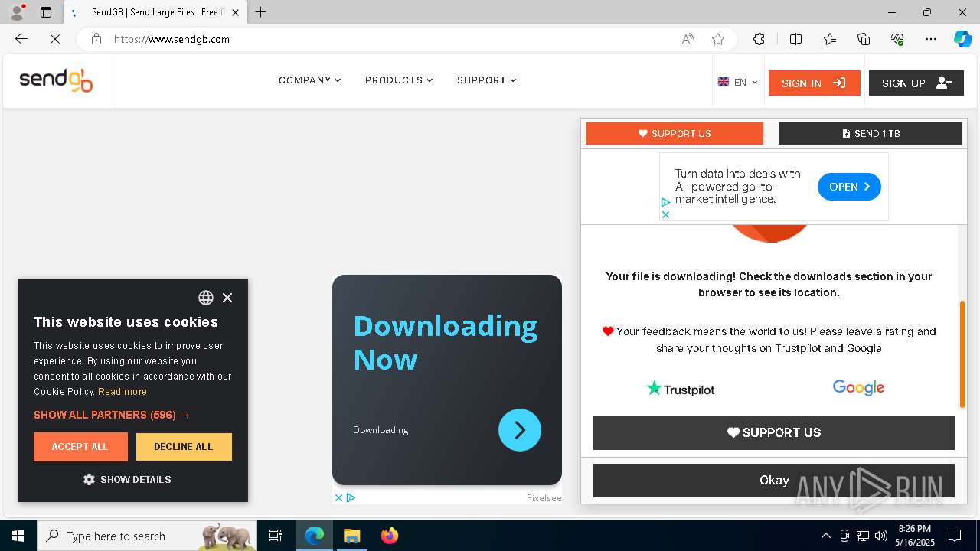The width and height of the screenshot is (980, 551).
Task: Click the SendGB logo
Action: (56, 80)
